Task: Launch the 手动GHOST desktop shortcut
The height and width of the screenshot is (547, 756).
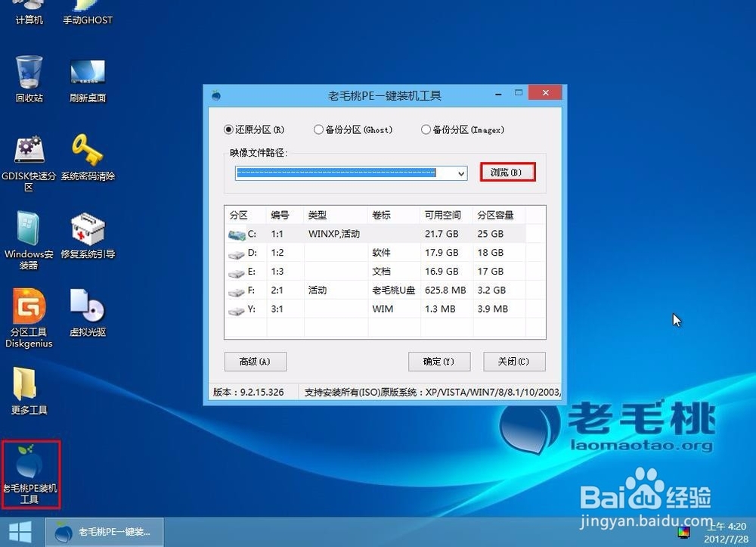Action: point(87,12)
